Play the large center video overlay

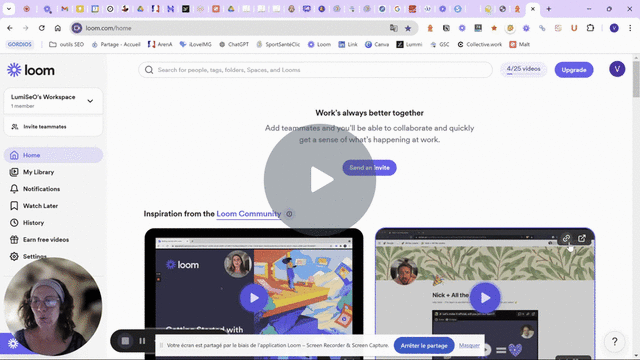click(320, 180)
